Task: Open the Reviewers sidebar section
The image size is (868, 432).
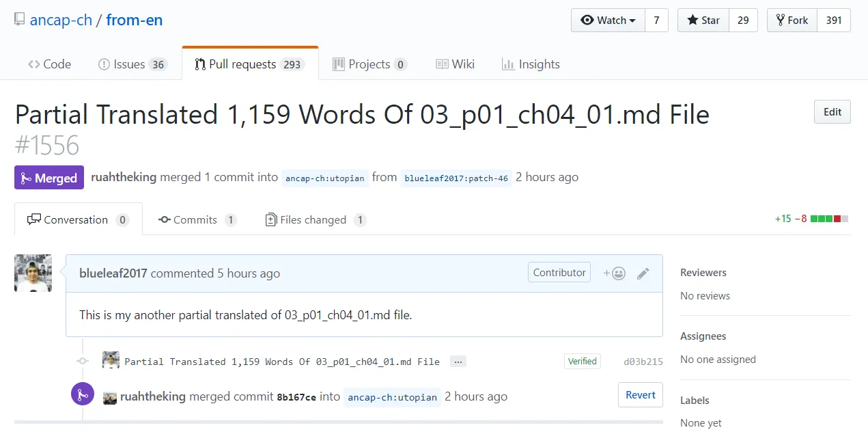Action: (x=703, y=272)
